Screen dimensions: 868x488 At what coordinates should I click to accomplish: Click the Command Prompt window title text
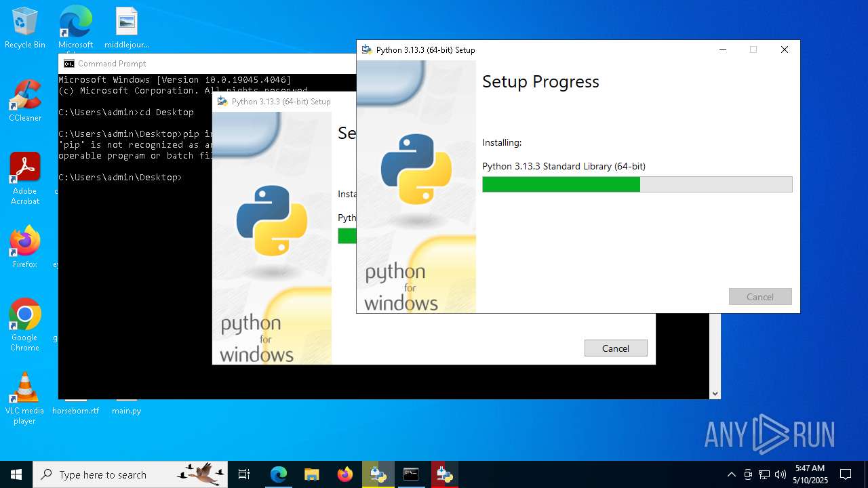pos(112,64)
